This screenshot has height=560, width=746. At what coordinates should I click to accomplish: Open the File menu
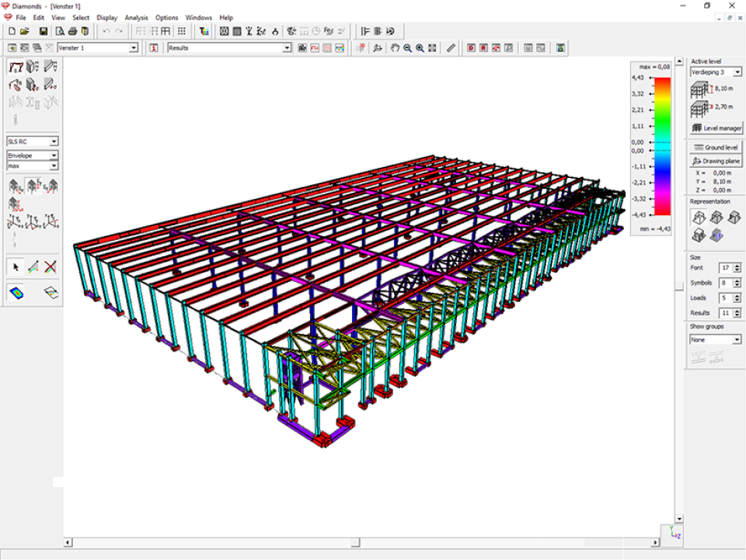21,18
